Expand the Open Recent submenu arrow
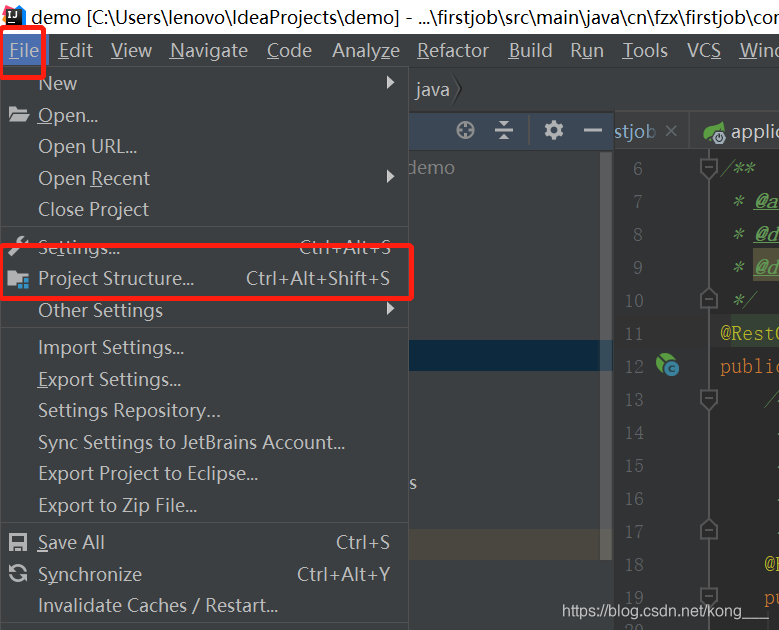Viewport: 779px width, 630px height. [390, 176]
